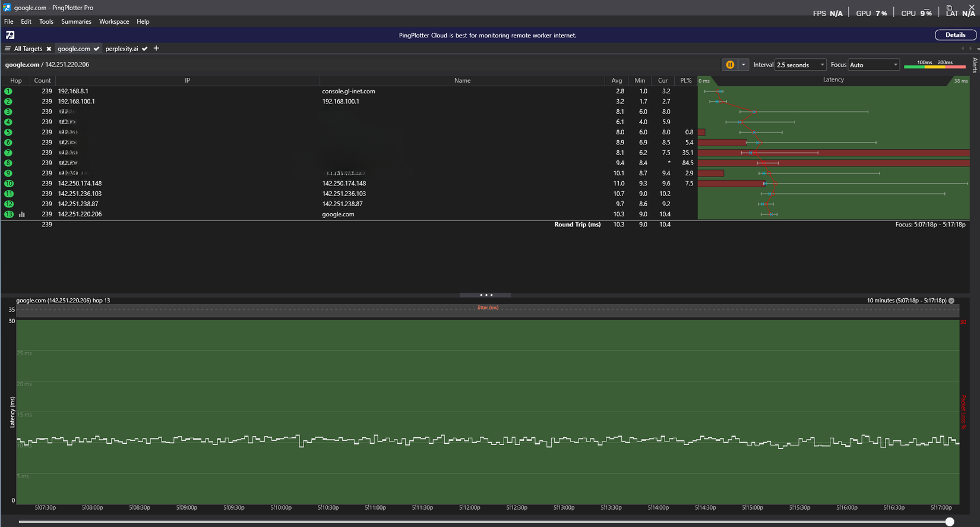
Task: Click the console.gl-inet.com name cell
Action: 349,91
